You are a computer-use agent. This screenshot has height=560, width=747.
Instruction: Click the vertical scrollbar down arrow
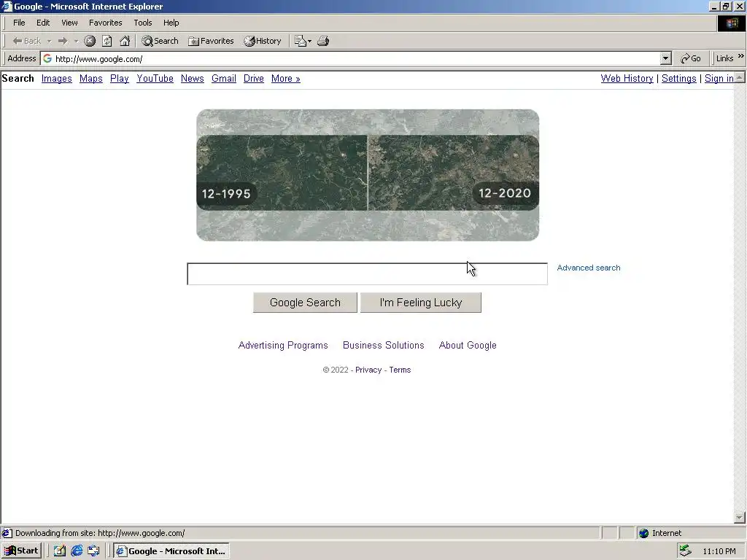coord(740,518)
